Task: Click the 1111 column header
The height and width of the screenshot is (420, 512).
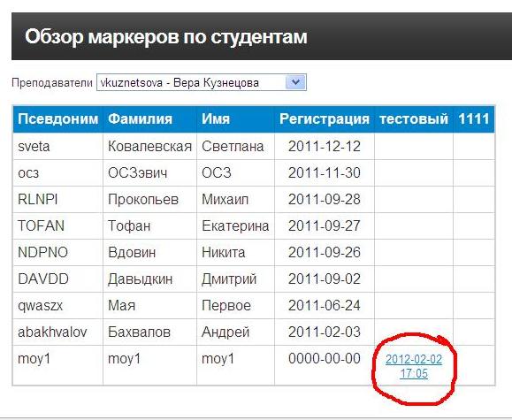Action: point(474,118)
